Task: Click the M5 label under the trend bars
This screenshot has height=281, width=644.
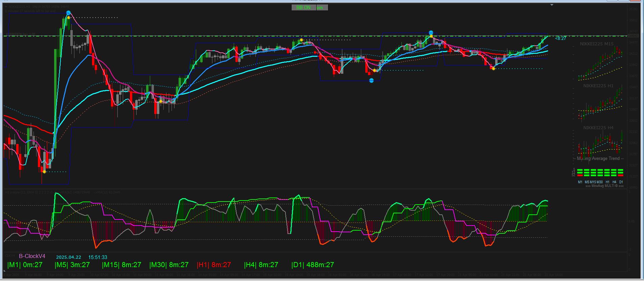Action: pyautogui.click(x=587, y=182)
